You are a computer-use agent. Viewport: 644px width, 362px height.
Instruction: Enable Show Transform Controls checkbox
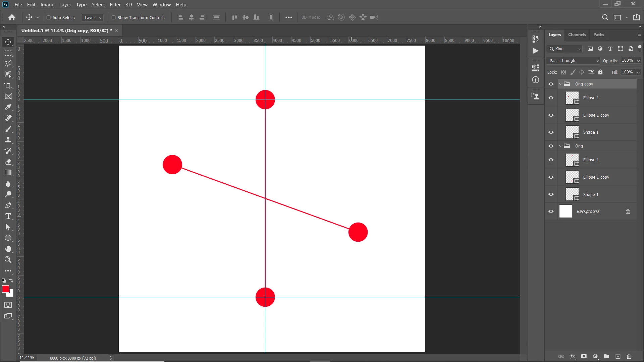tap(114, 17)
